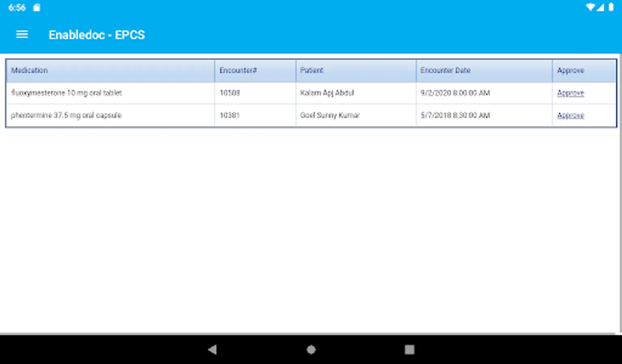
Task: Open recent apps square button
Action: (409, 349)
